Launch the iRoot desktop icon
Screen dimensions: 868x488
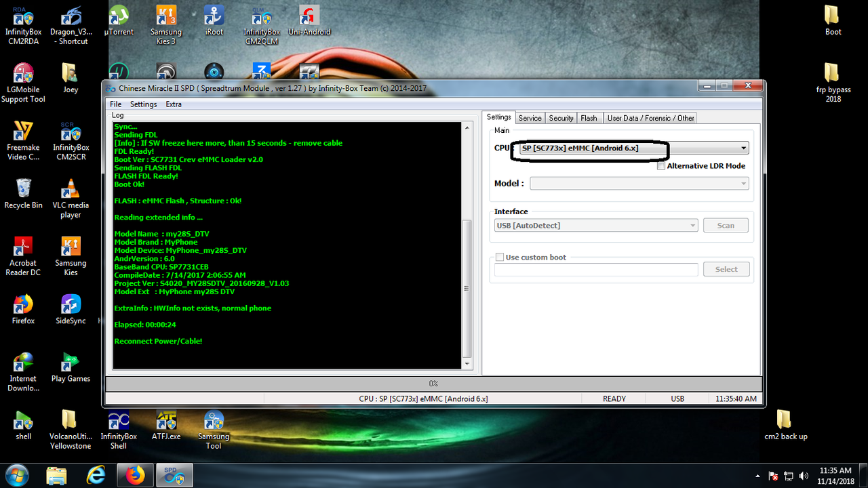[x=214, y=24]
